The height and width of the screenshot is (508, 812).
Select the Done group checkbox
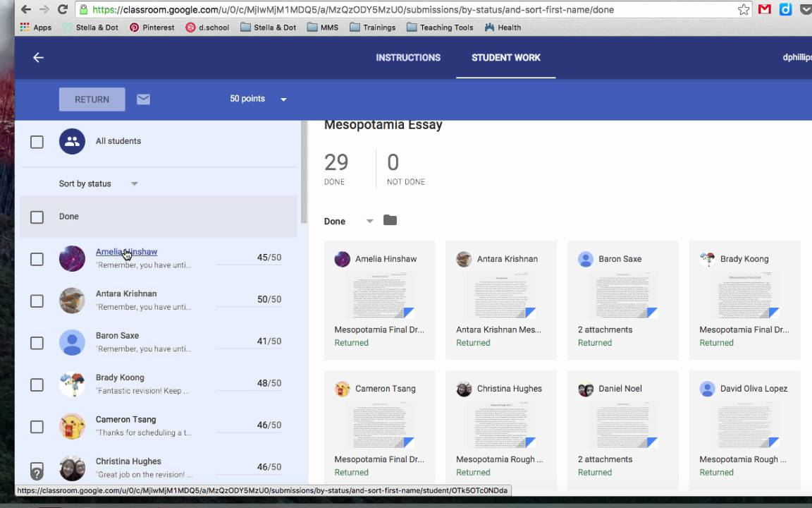point(37,217)
